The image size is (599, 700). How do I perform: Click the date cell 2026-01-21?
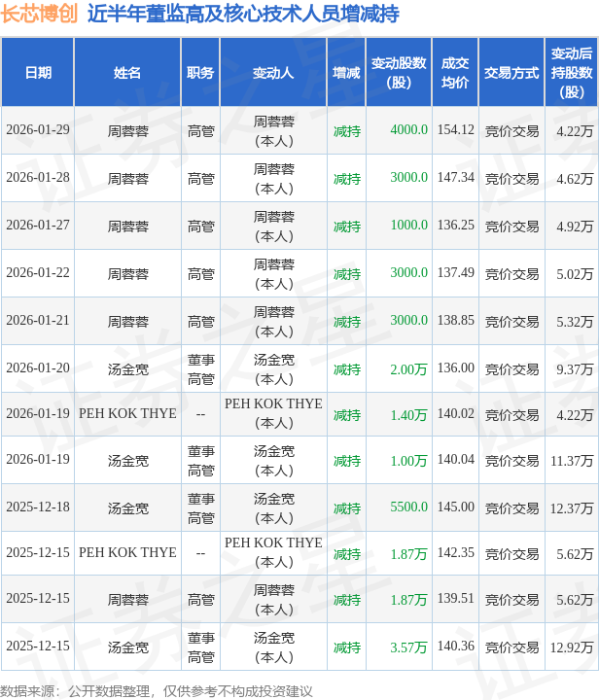pos(38,321)
